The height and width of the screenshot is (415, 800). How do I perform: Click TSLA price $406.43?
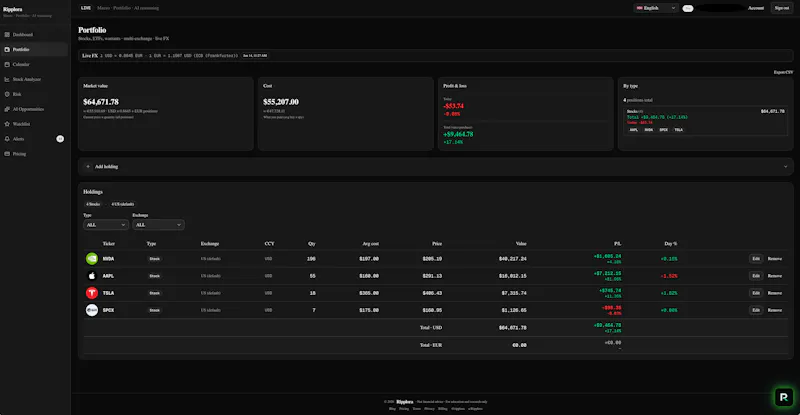click(432, 293)
